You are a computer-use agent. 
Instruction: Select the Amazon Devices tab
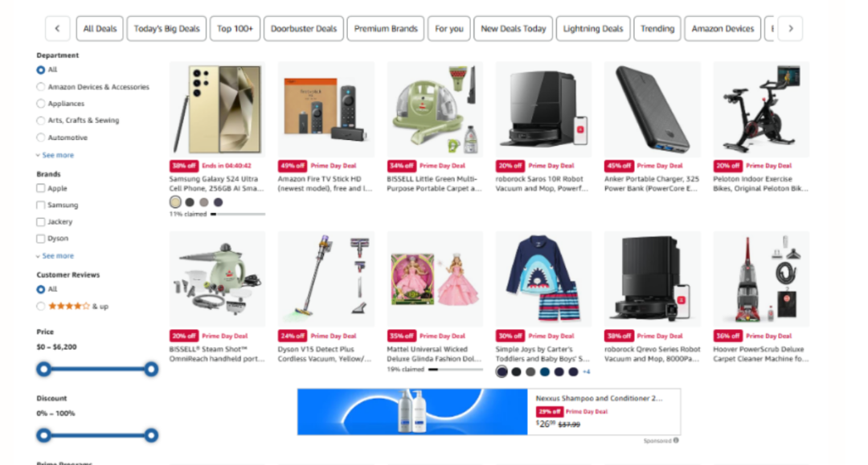click(x=723, y=28)
